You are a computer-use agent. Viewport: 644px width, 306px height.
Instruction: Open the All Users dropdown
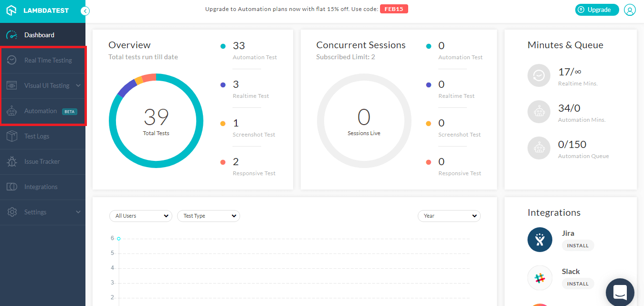click(140, 216)
